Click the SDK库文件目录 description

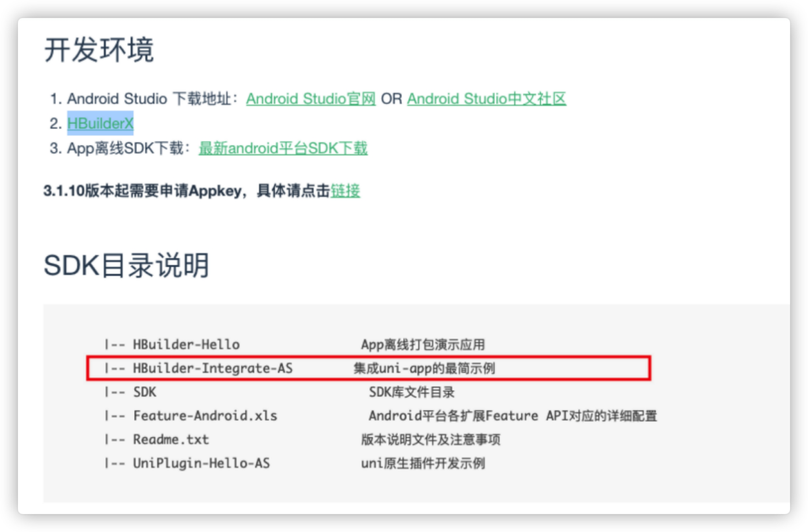tap(412, 392)
